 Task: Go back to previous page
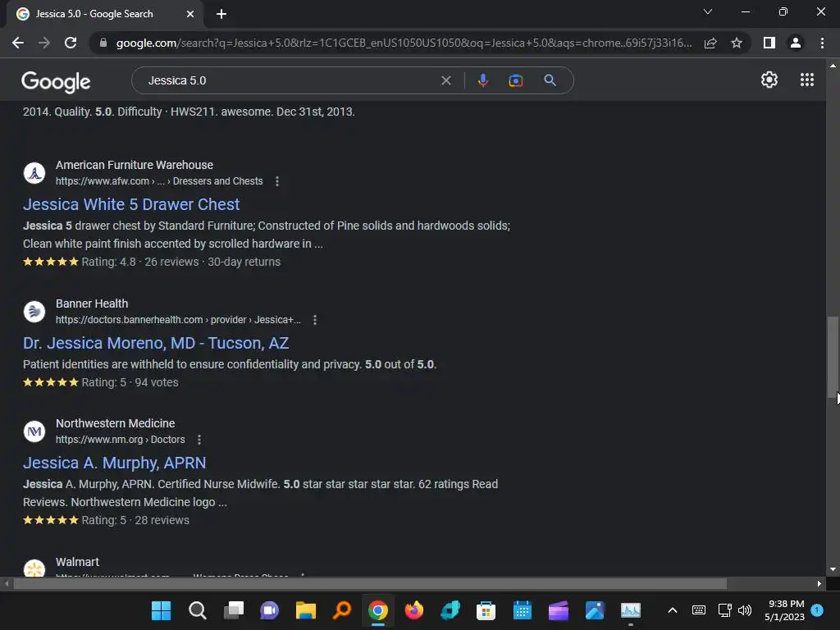18,43
